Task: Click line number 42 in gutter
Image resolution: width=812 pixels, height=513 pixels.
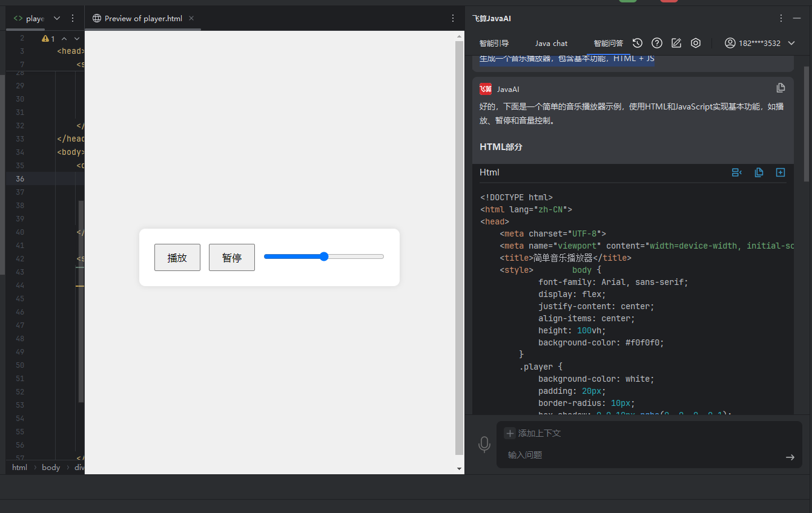Action: tap(20, 258)
